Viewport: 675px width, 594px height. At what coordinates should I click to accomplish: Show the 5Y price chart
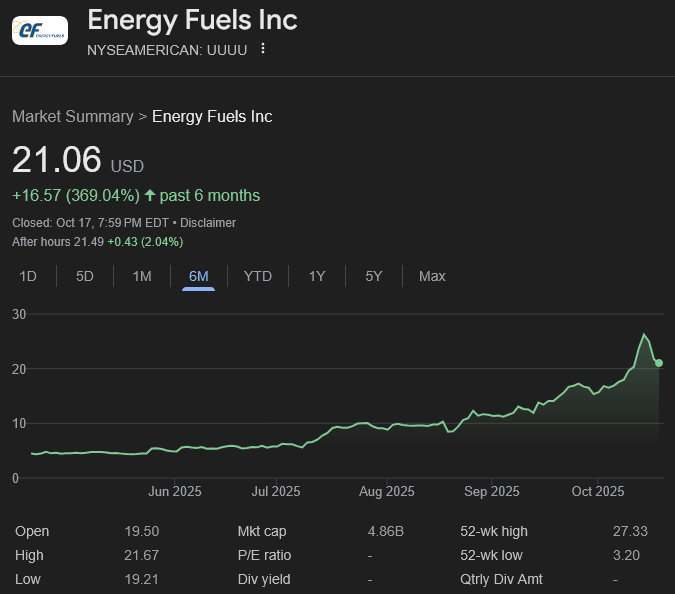pos(374,276)
